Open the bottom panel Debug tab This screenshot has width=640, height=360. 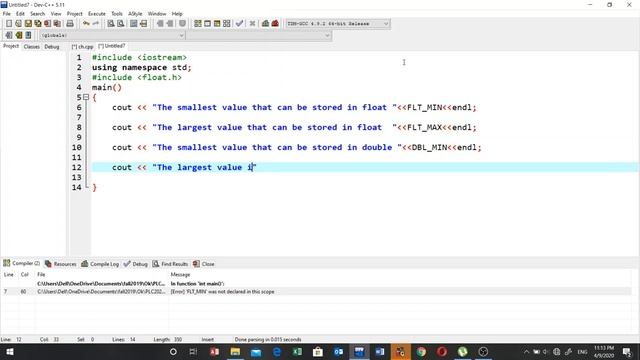[x=136, y=264]
